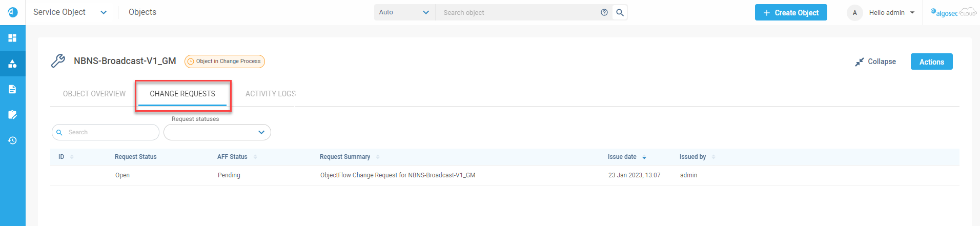The width and height of the screenshot is (980, 226).
Task: Open the Hello admin user menu
Action: [x=891, y=12]
